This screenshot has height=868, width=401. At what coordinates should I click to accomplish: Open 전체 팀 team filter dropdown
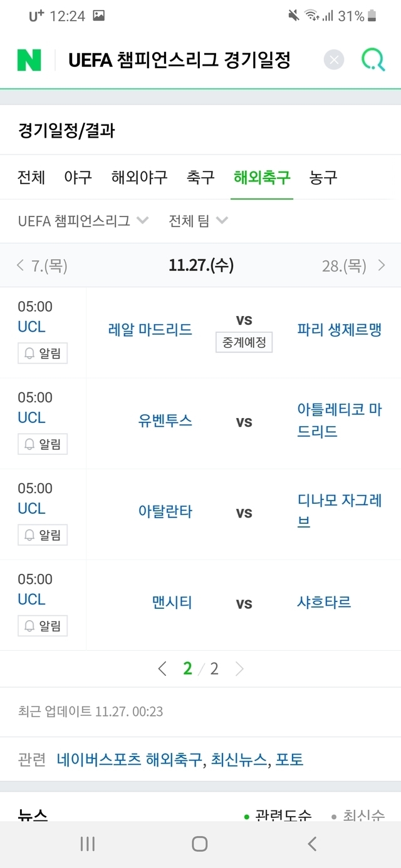pyautogui.click(x=198, y=221)
